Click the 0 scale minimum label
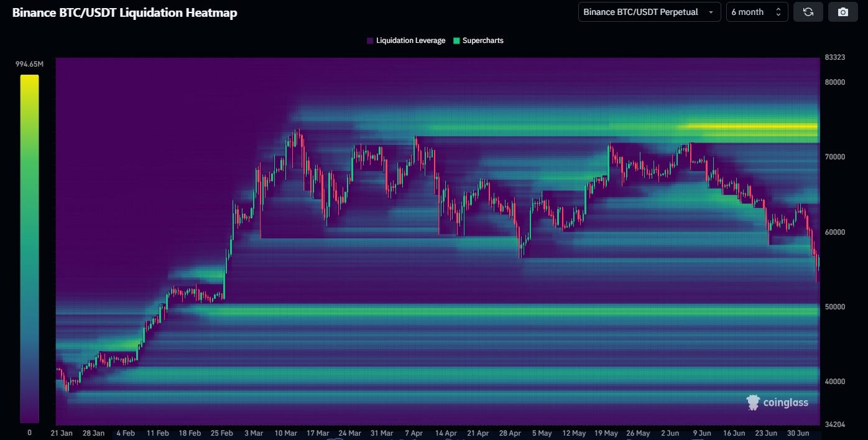 click(29, 433)
